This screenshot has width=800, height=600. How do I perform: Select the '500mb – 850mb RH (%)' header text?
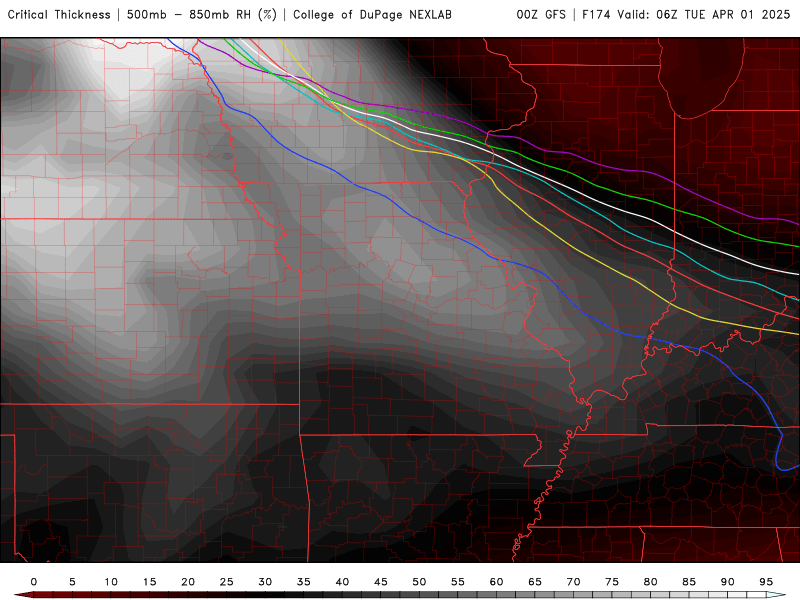point(202,15)
